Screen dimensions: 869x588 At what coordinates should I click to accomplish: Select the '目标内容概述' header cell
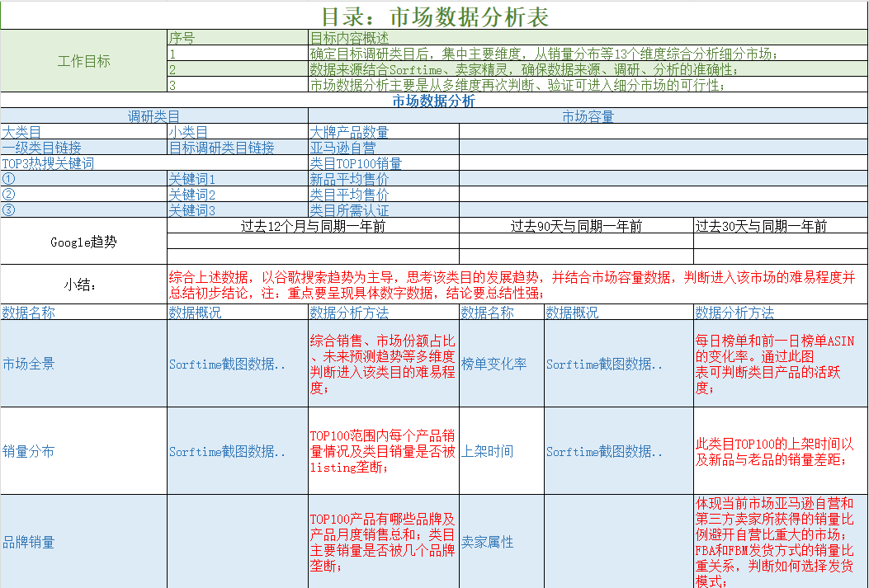588,38
